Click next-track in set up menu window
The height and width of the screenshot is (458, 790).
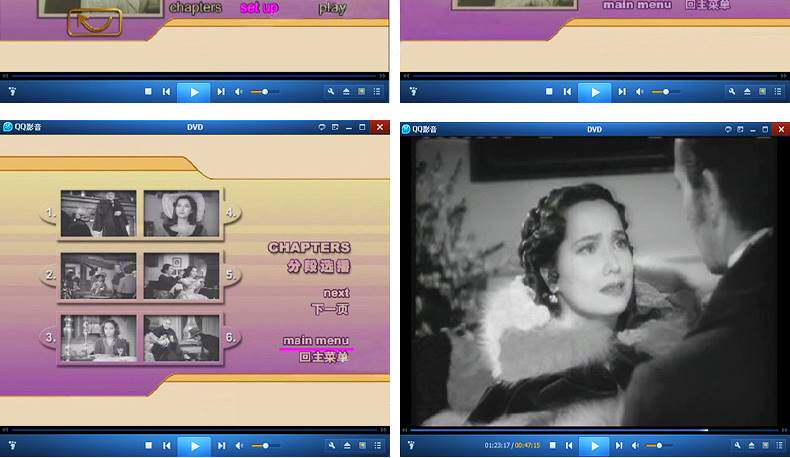point(221,92)
